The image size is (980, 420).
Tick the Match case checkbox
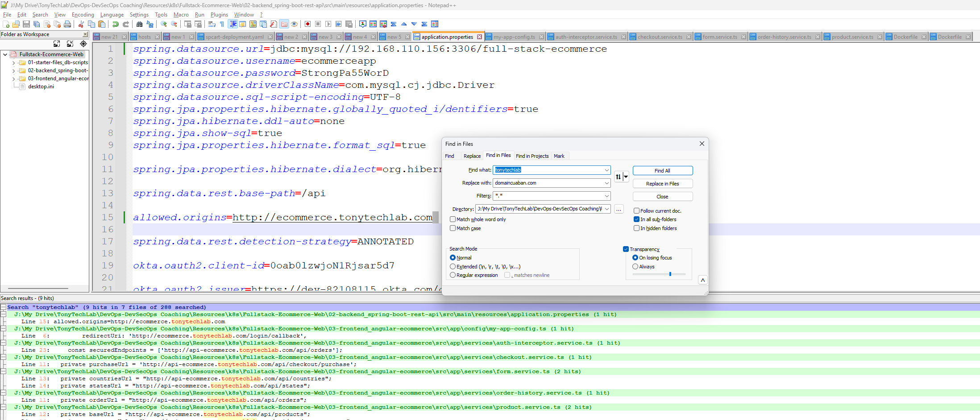[453, 228]
